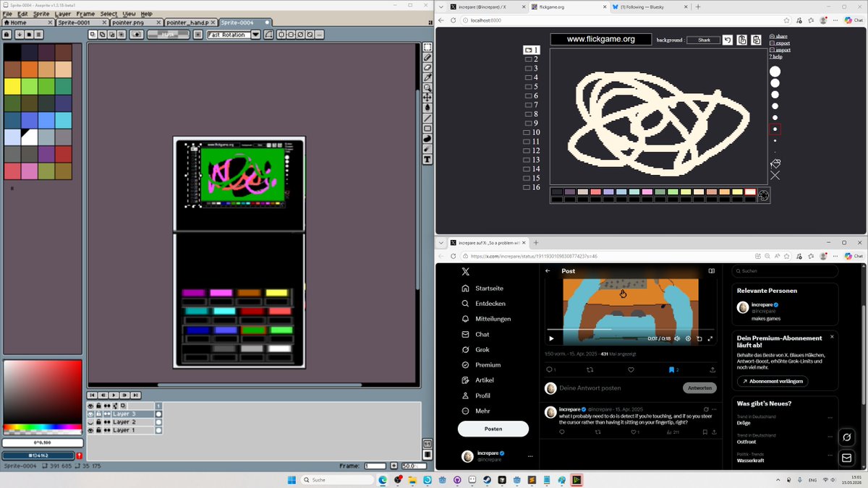Screen dimensions: 868x488
Task: Open Aseprite Select menu
Action: [x=109, y=14]
